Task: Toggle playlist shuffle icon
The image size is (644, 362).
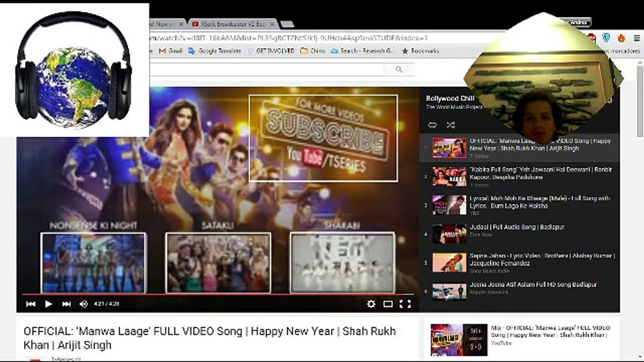Action: click(x=450, y=125)
